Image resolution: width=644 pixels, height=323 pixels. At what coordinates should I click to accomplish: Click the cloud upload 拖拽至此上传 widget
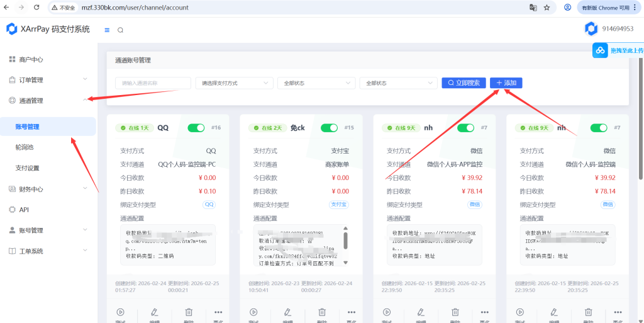618,50
